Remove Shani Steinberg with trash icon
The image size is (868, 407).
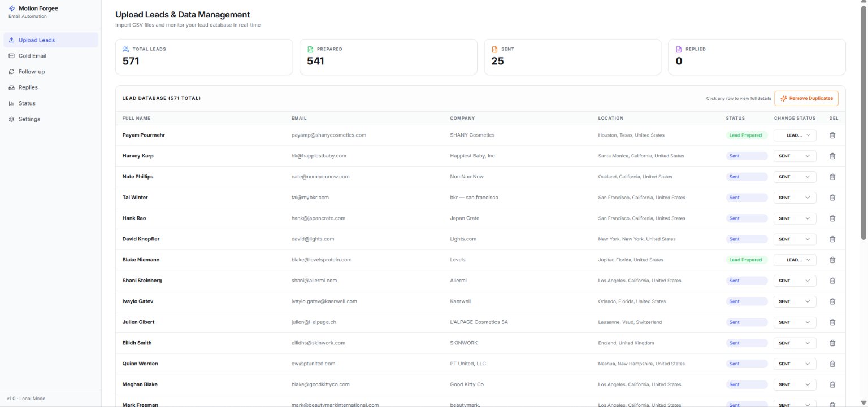[832, 281]
